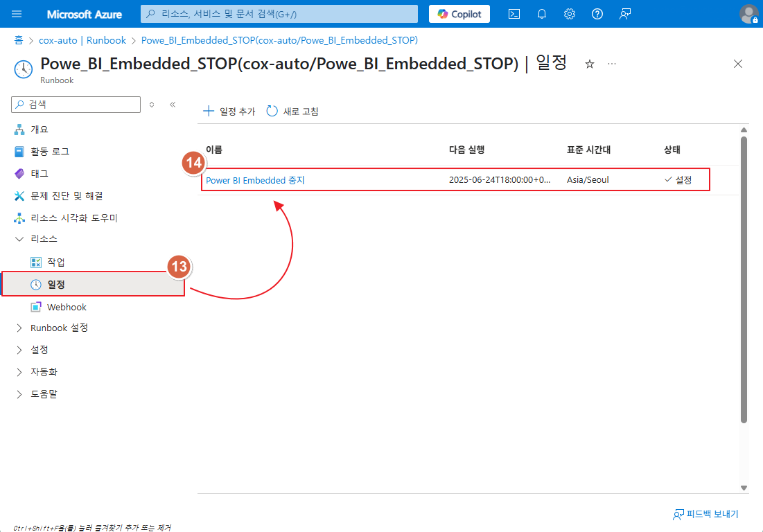Screen dimensions: 763x532
Task: Open the Powe_BI_Embedded_STOP breadcrumb link
Action: 279,40
